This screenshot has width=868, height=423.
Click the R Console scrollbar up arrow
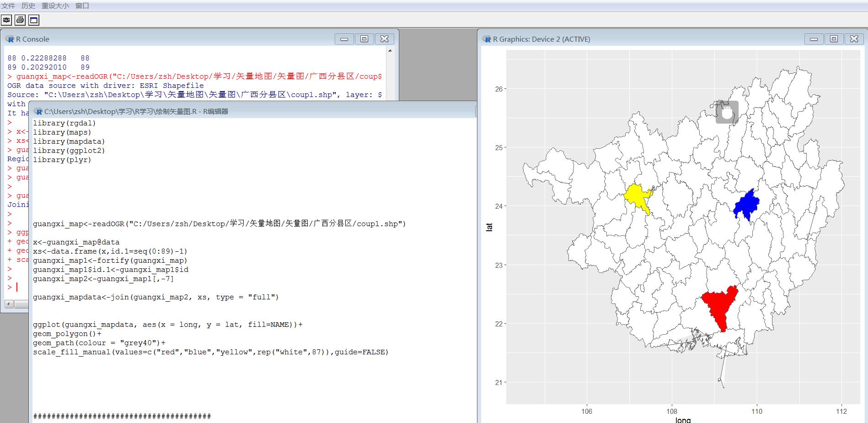coord(390,51)
